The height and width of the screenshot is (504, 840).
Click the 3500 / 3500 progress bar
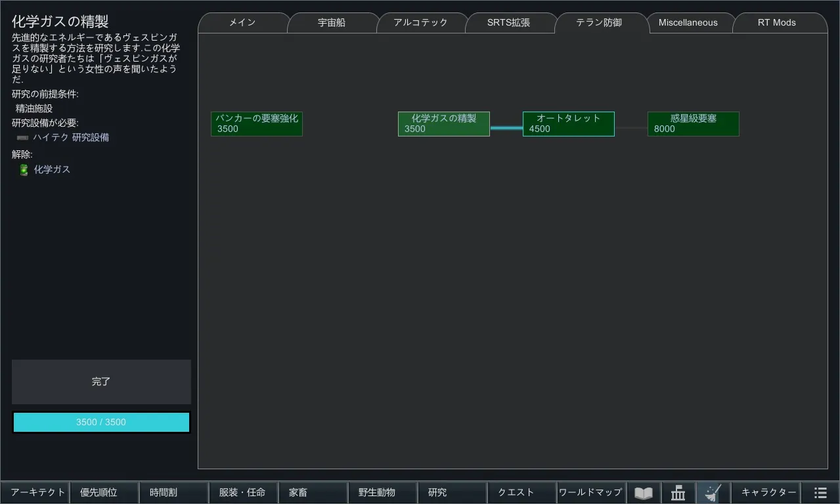pos(101,423)
